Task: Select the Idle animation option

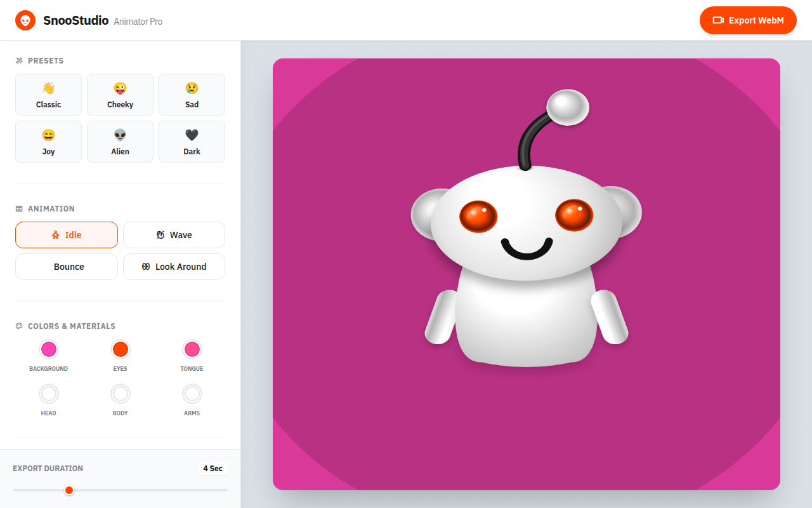Action: click(x=67, y=235)
